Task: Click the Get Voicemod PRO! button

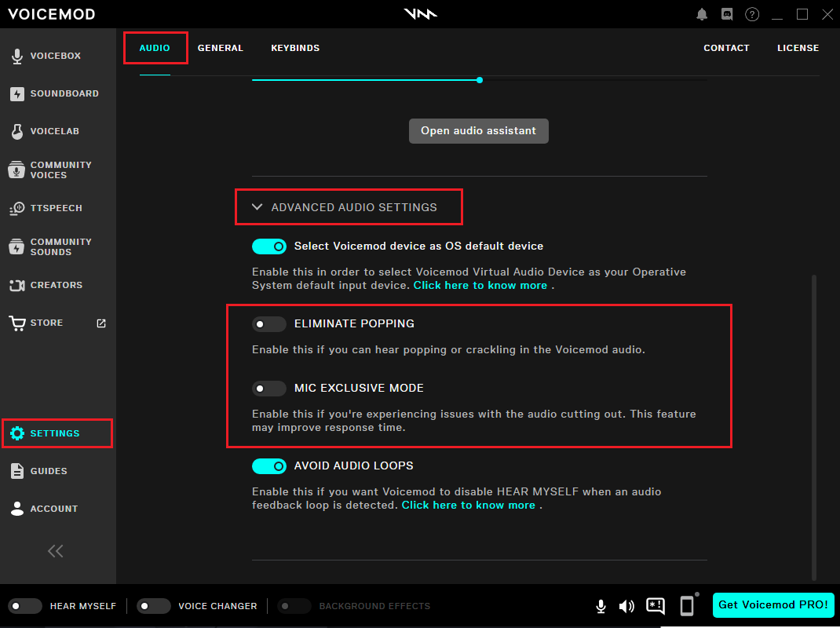Action: [772, 604]
